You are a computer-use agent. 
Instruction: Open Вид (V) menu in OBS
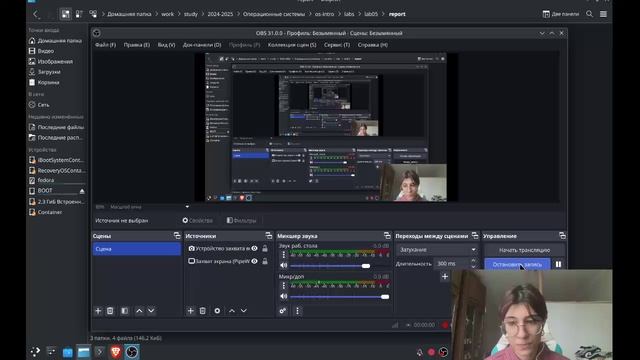pyautogui.click(x=167, y=45)
